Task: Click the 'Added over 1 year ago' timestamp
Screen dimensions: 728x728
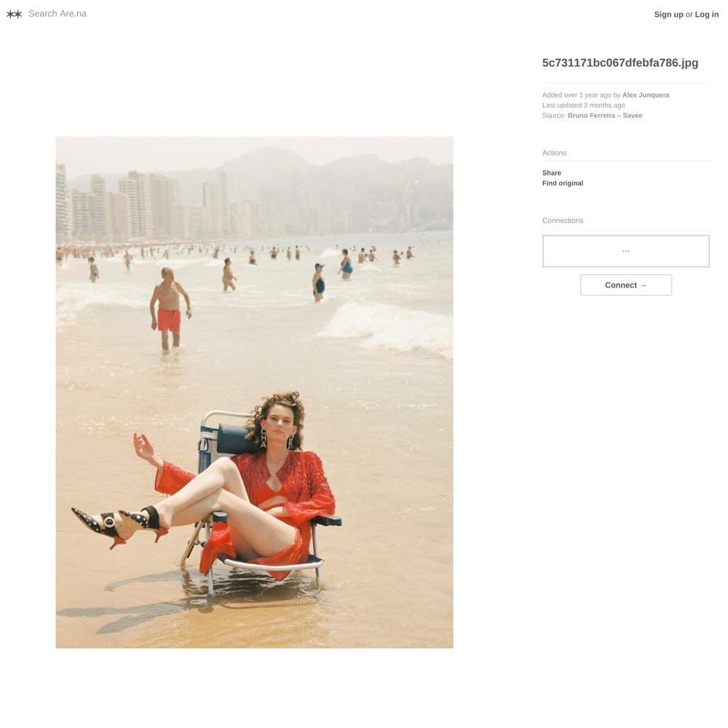Action: [577, 95]
